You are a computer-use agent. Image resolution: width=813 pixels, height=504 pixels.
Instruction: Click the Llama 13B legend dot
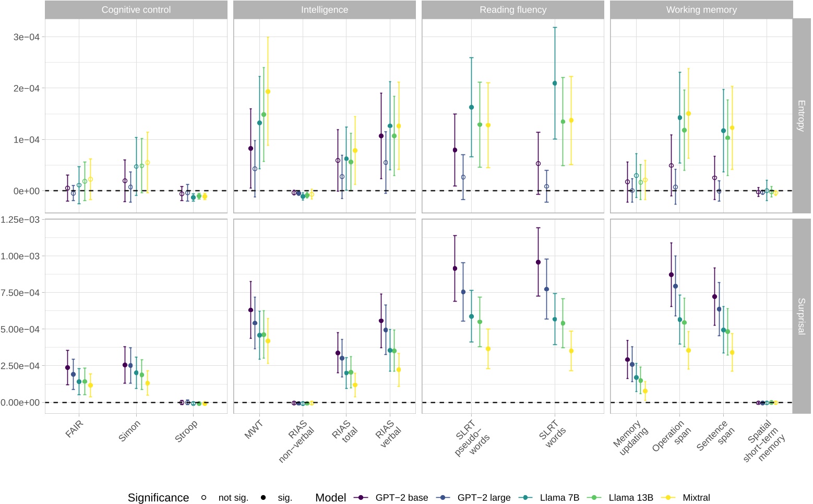click(594, 497)
